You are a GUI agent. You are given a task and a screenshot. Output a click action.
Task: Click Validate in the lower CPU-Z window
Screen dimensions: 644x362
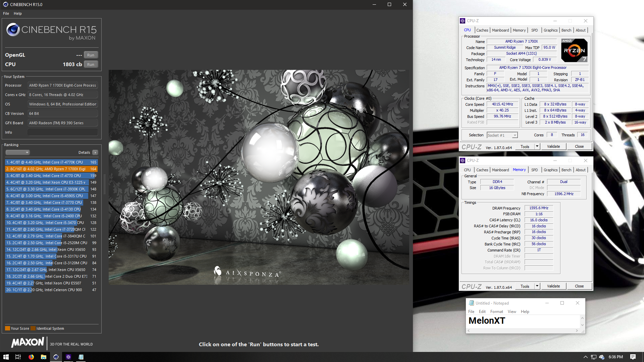553,286
